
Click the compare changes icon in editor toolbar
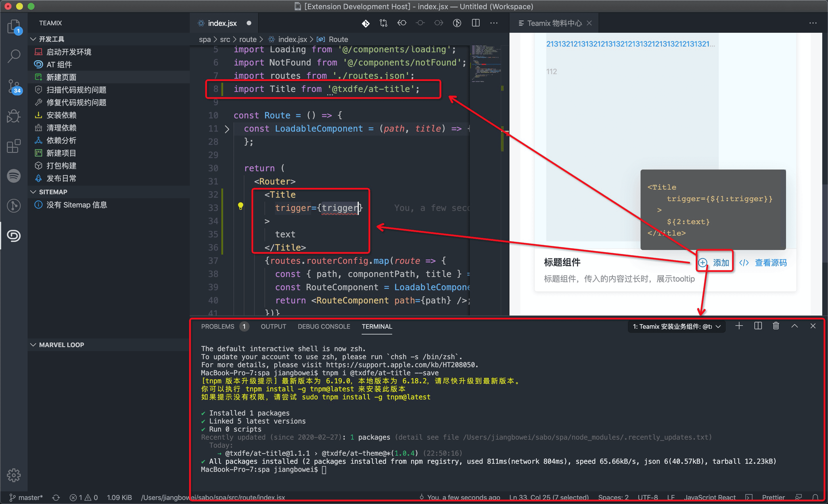pos(384,23)
